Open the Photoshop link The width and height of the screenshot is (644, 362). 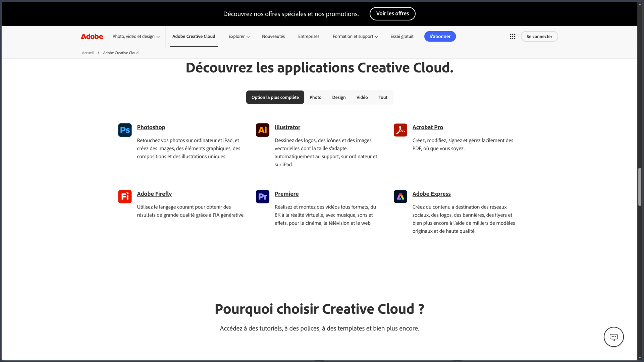[151, 127]
